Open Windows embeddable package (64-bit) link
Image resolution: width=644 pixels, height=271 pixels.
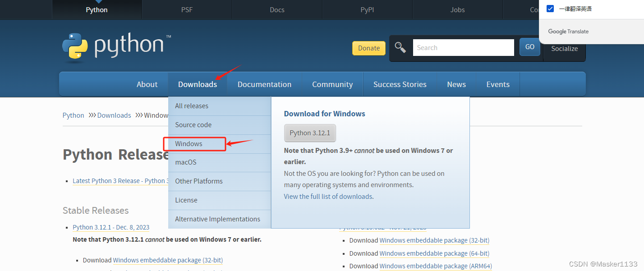click(x=434, y=253)
